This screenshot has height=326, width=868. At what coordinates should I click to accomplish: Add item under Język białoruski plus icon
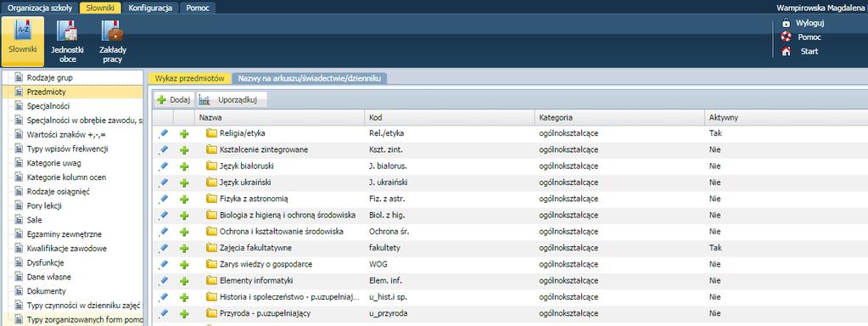pyautogui.click(x=184, y=166)
